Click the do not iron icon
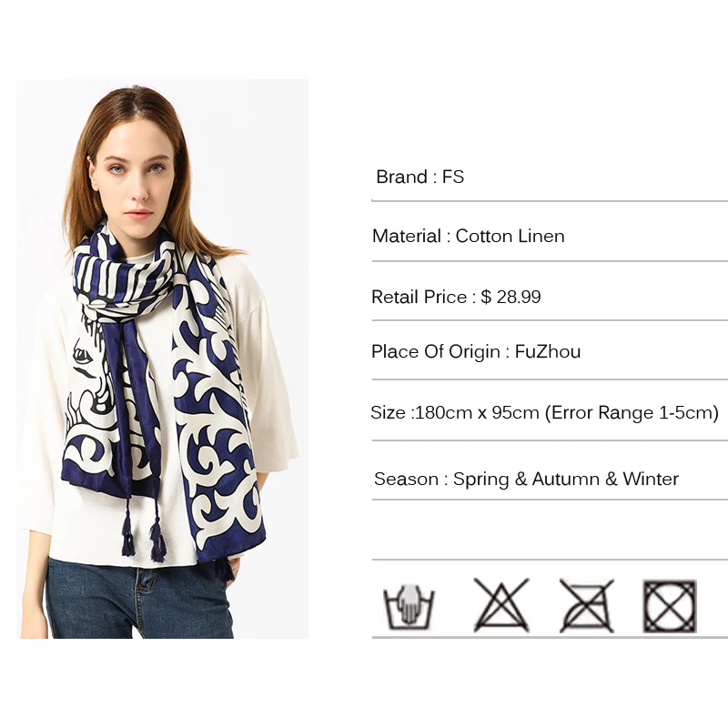The width and height of the screenshot is (728, 728). pyautogui.click(x=587, y=605)
